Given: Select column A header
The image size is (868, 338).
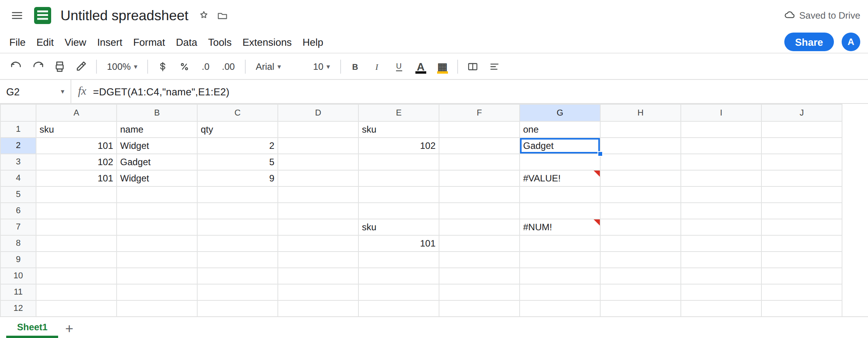Looking at the screenshot, I should 76,113.
